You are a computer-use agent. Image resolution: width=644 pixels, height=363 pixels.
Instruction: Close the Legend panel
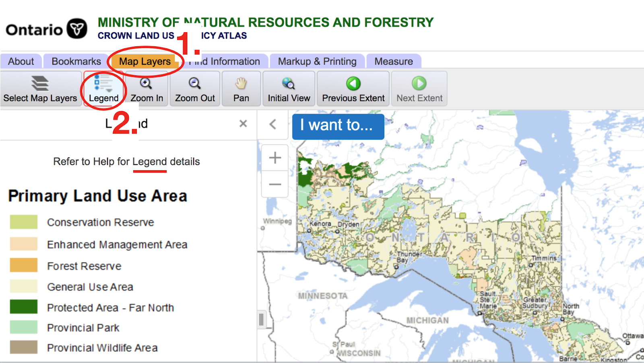click(x=243, y=124)
